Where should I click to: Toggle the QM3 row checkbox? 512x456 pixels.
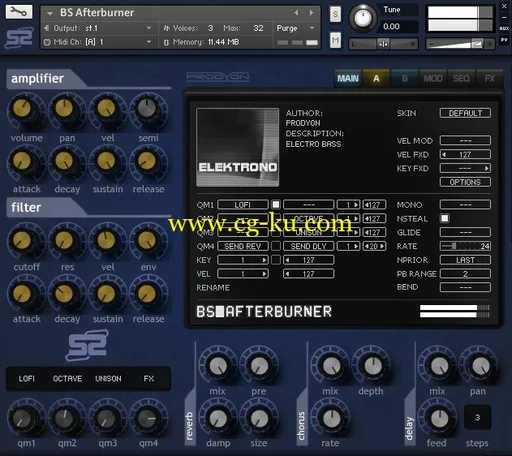click(x=276, y=232)
